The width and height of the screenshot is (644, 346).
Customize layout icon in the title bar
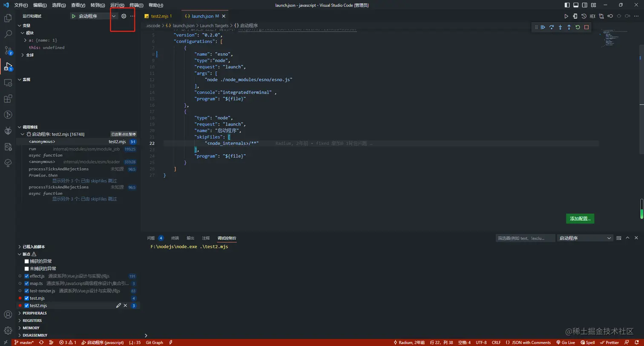(593, 5)
